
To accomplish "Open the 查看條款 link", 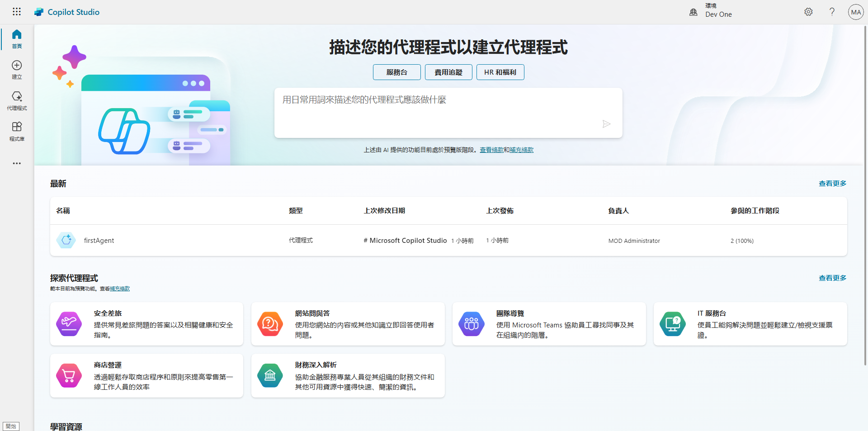I will point(491,150).
